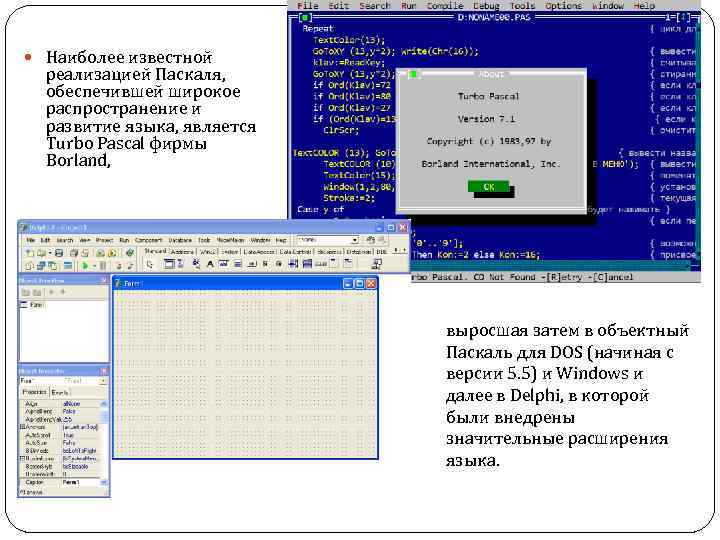Switch to Data Access palette tab
The height and width of the screenshot is (540, 720).
point(259,252)
